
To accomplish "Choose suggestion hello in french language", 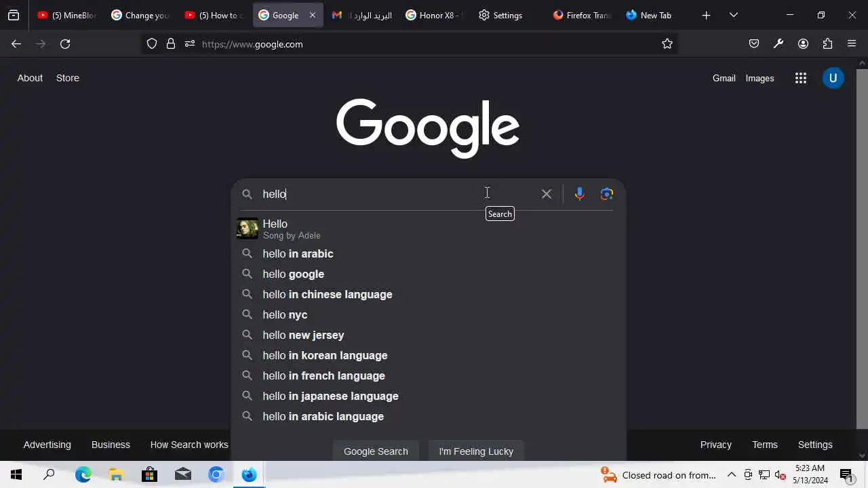I will (428, 375).
